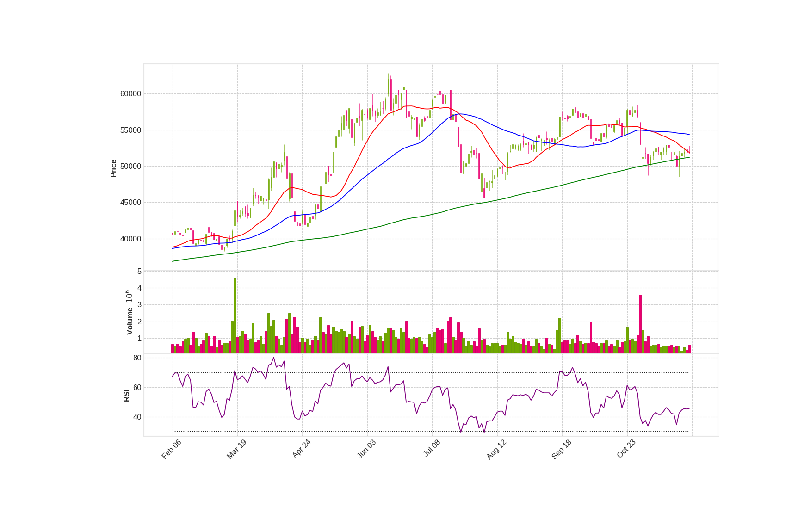Click the 'RSI' axis title
Screen dimensions: 798x532
coord(126,396)
